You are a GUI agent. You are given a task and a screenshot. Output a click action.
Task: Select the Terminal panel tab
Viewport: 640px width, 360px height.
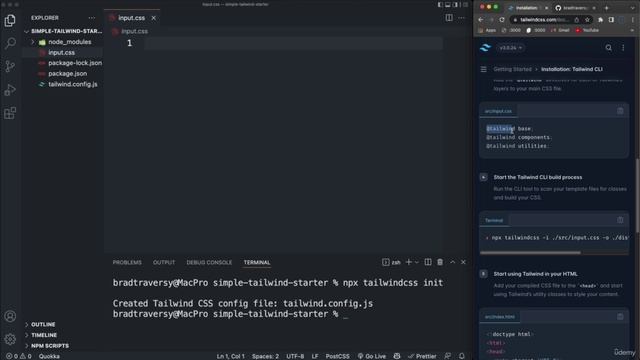[x=257, y=262]
